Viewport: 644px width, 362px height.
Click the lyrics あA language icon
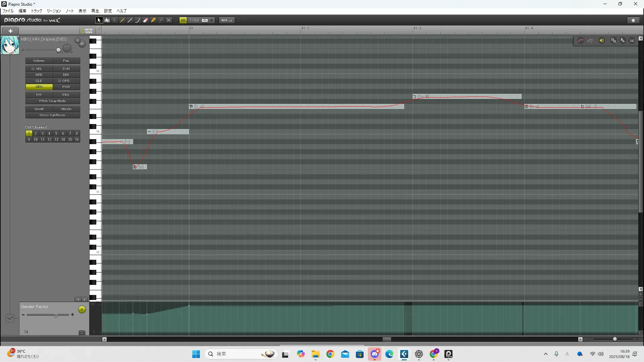click(x=623, y=41)
